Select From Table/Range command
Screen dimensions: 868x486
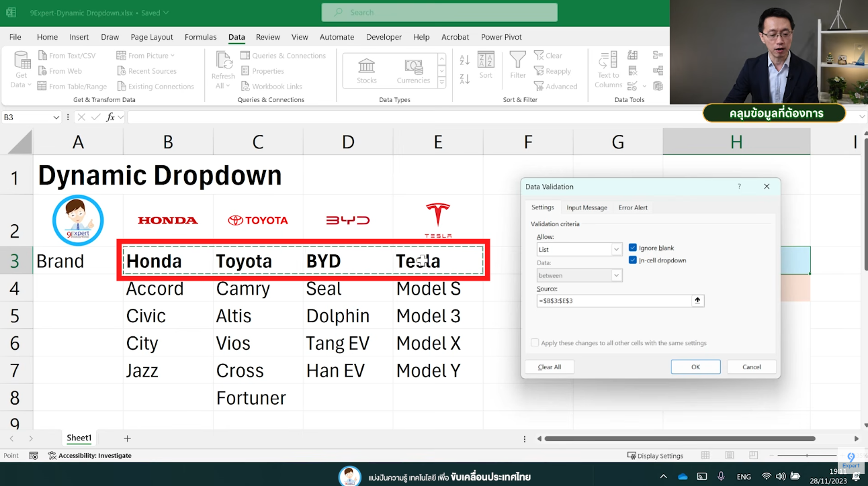(x=72, y=87)
